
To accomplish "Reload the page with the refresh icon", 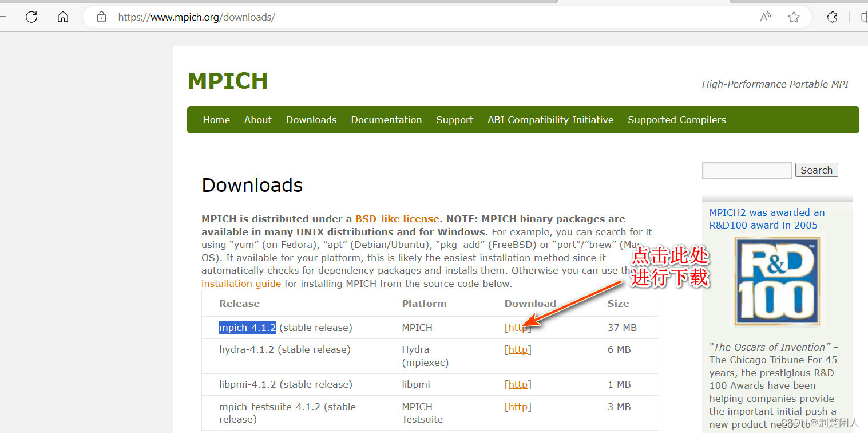I will click(31, 17).
